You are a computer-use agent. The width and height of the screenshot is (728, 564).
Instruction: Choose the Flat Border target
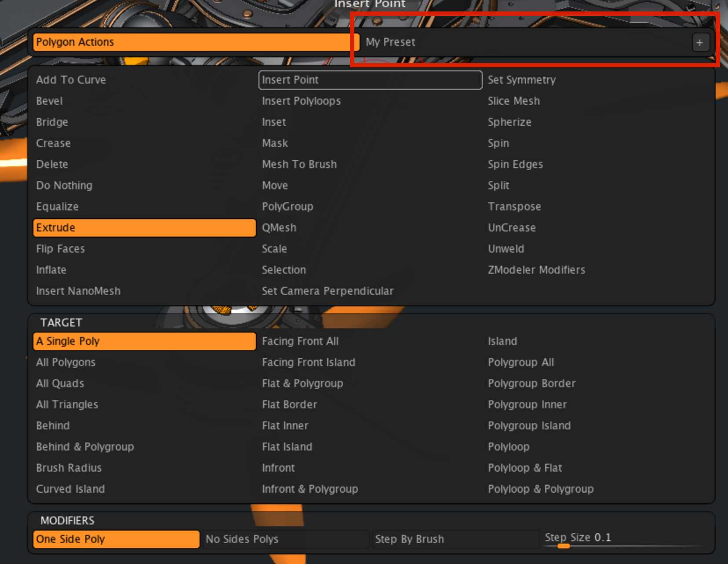tap(289, 404)
